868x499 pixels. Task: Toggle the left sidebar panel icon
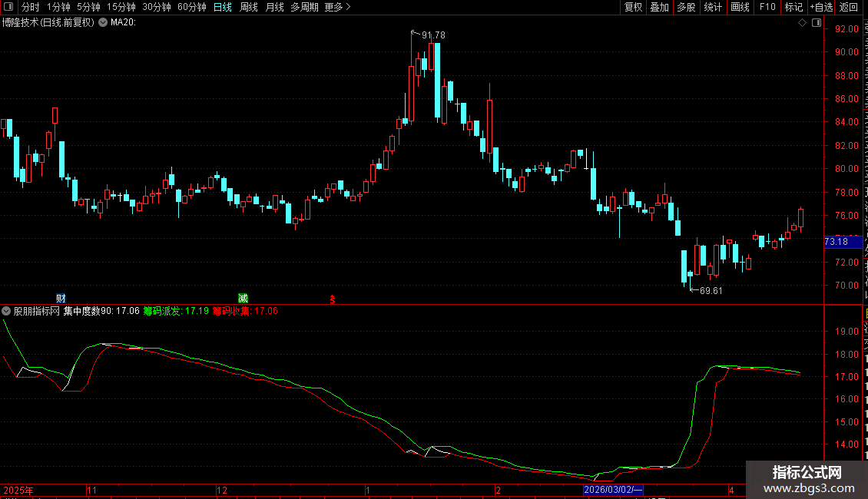point(8,7)
